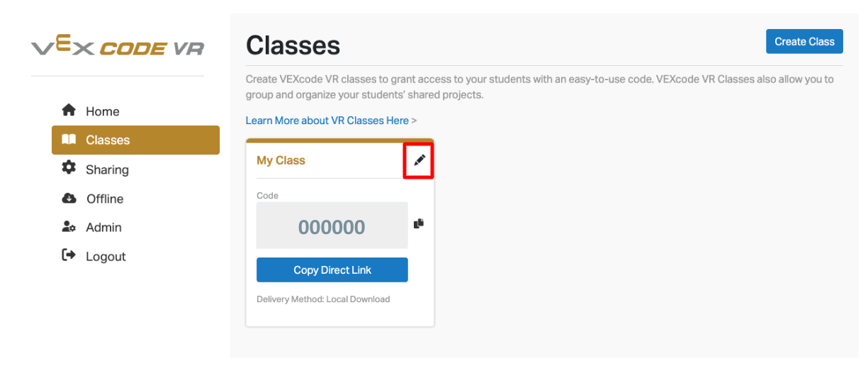Open the Home menu item
The image size is (868, 371).
[103, 111]
